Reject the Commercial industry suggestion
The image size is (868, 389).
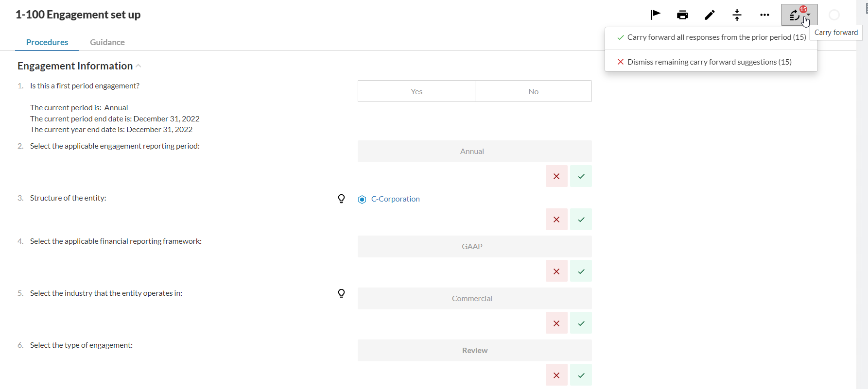pyautogui.click(x=556, y=323)
